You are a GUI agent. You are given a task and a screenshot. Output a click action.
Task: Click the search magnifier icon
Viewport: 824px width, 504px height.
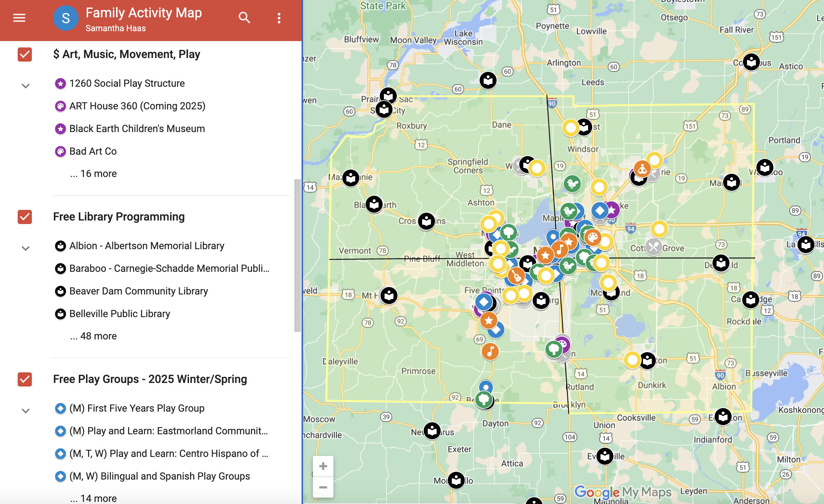pyautogui.click(x=244, y=18)
